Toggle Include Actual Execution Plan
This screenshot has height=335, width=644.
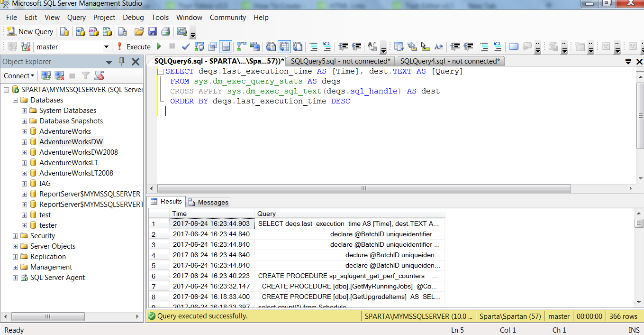[239, 47]
